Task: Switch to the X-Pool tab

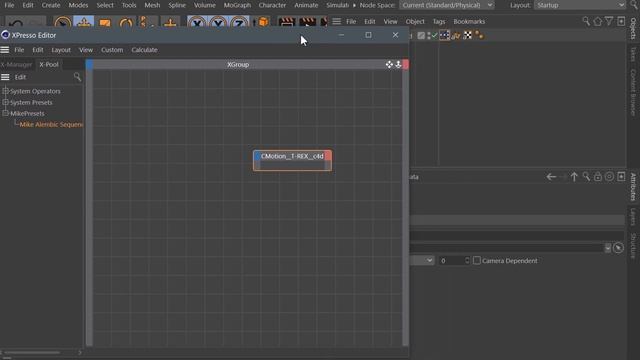Action: 49,64
